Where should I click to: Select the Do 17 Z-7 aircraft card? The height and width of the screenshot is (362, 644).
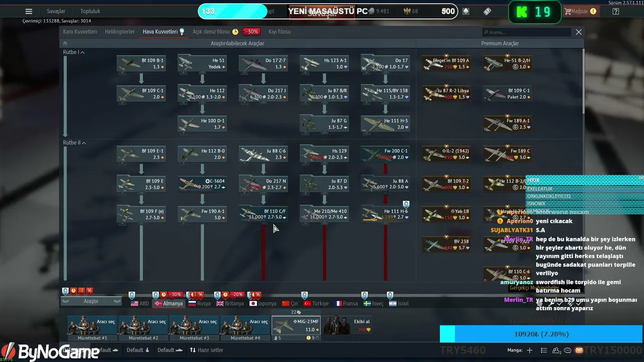(263, 64)
